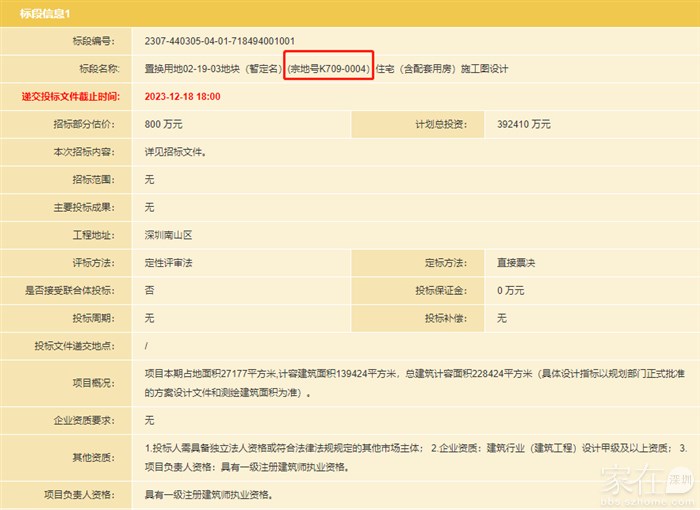The height and width of the screenshot is (510, 700).
Task: Click the 392410 万元 investment value
Action: (x=523, y=125)
